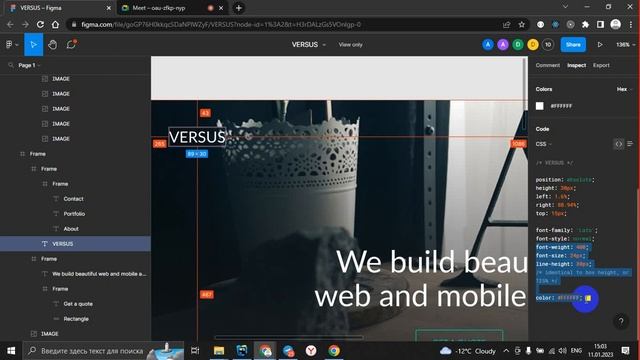
Task: Reload the page
Action: coord(40,24)
